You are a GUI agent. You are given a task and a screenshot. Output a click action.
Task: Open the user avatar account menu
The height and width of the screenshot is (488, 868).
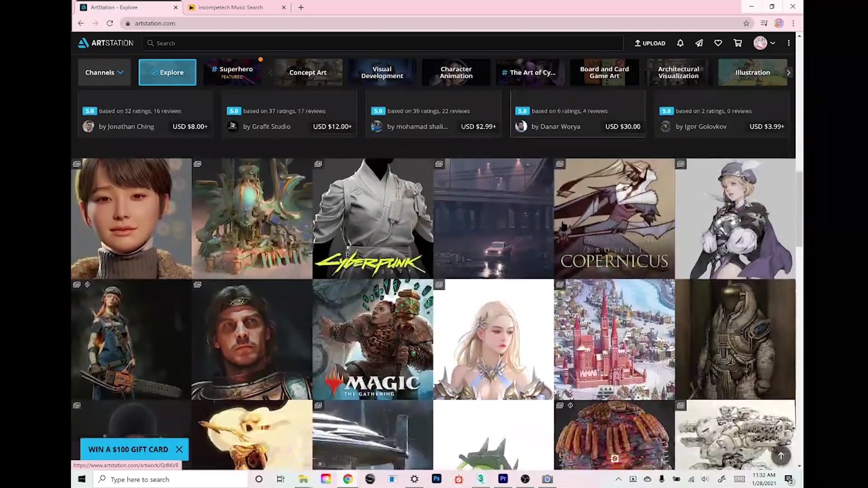[764, 43]
